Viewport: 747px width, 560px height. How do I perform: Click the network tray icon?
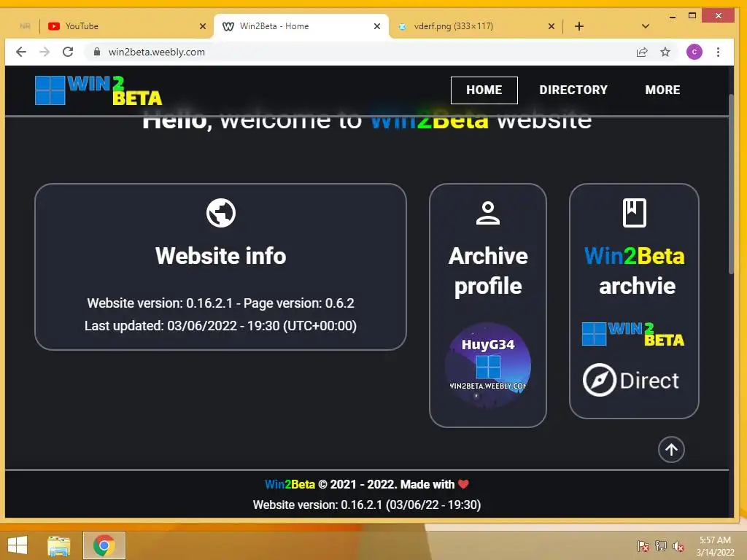[x=661, y=545]
